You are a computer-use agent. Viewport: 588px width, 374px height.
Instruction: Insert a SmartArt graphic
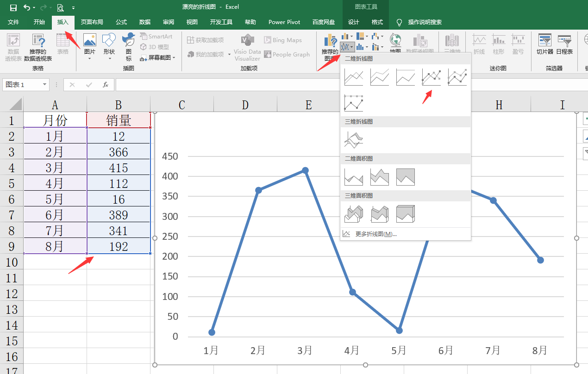pos(156,37)
